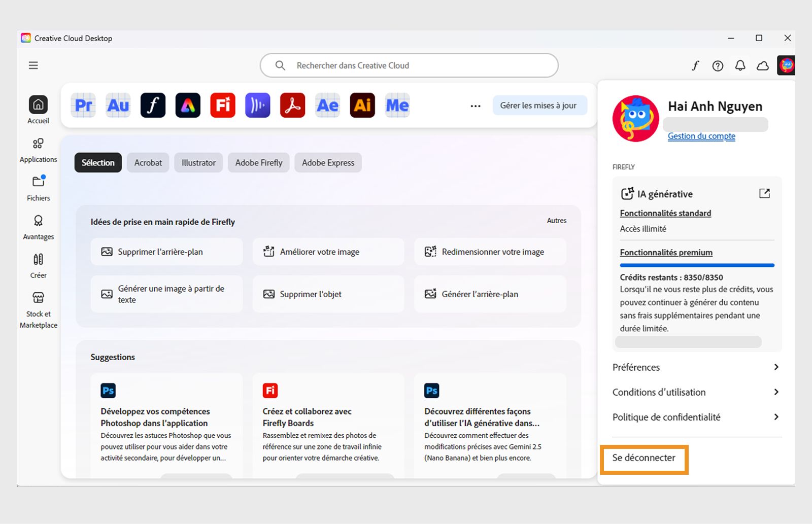This screenshot has height=524, width=812.
Task: Click Firefly icon on Firefly Boards card
Action: 270,391
